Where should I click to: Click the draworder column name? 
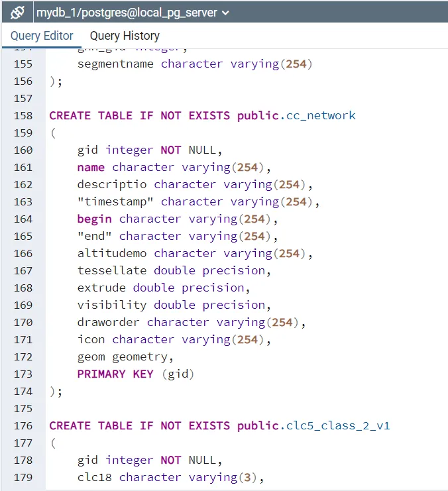(109, 322)
